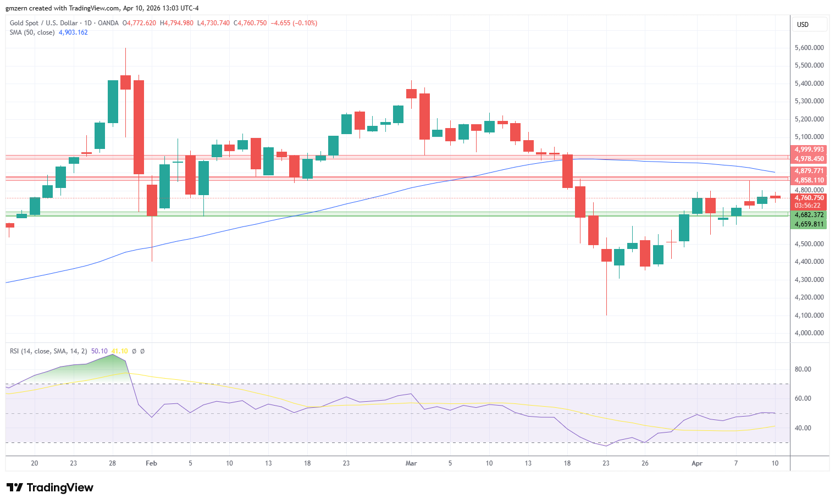Image resolution: width=835 pixels, height=504 pixels.
Task: Click the 7 label on the date axis
Action: point(736,463)
